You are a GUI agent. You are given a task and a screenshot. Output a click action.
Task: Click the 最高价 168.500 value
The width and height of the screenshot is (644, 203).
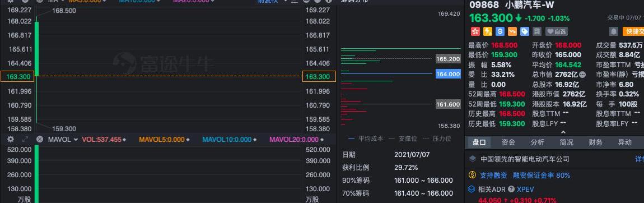point(504,45)
